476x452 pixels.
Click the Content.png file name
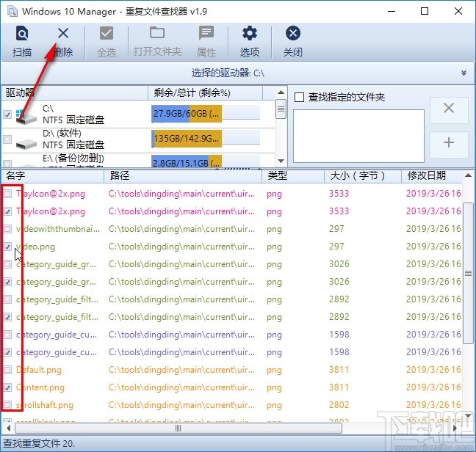click(x=40, y=387)
